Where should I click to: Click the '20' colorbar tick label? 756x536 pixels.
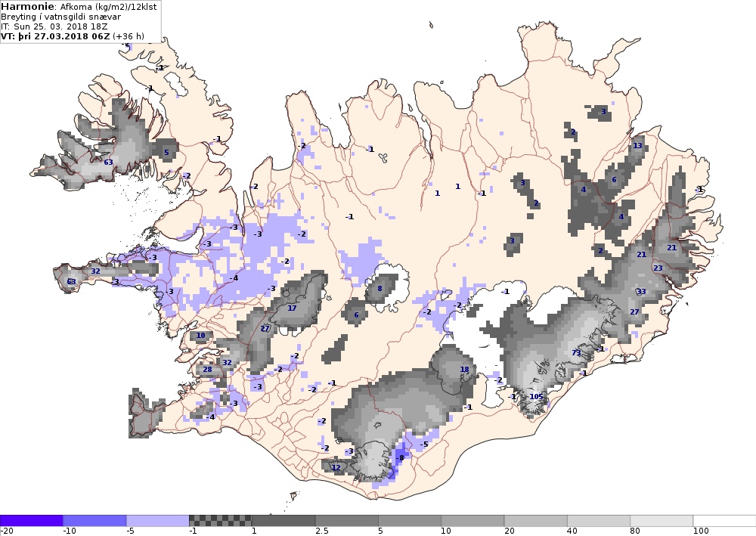pos(509,531)
